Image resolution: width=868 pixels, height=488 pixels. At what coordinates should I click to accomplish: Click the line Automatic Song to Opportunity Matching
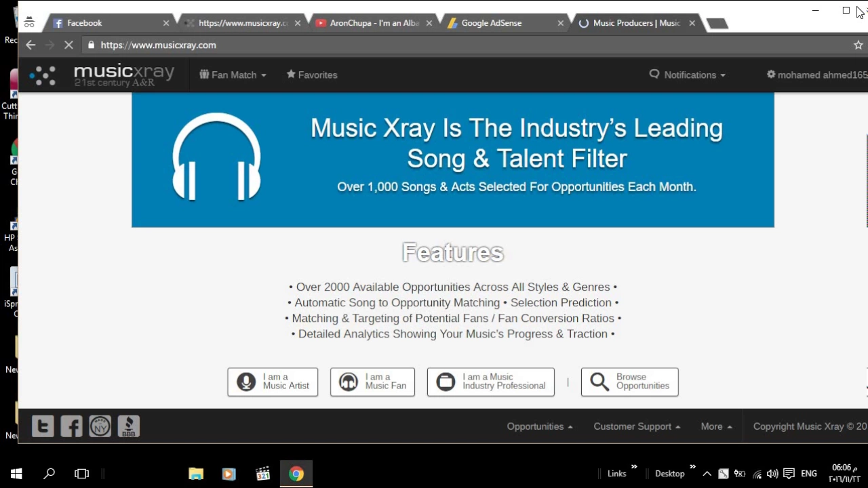pos(453,302)
